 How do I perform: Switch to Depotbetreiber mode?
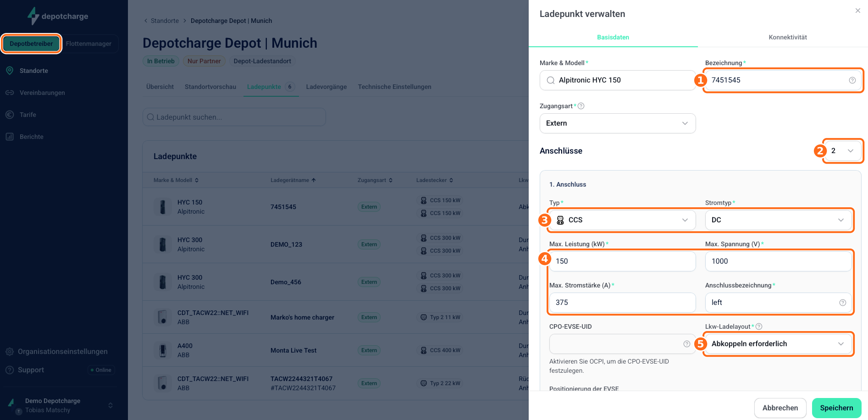(31, 44)
